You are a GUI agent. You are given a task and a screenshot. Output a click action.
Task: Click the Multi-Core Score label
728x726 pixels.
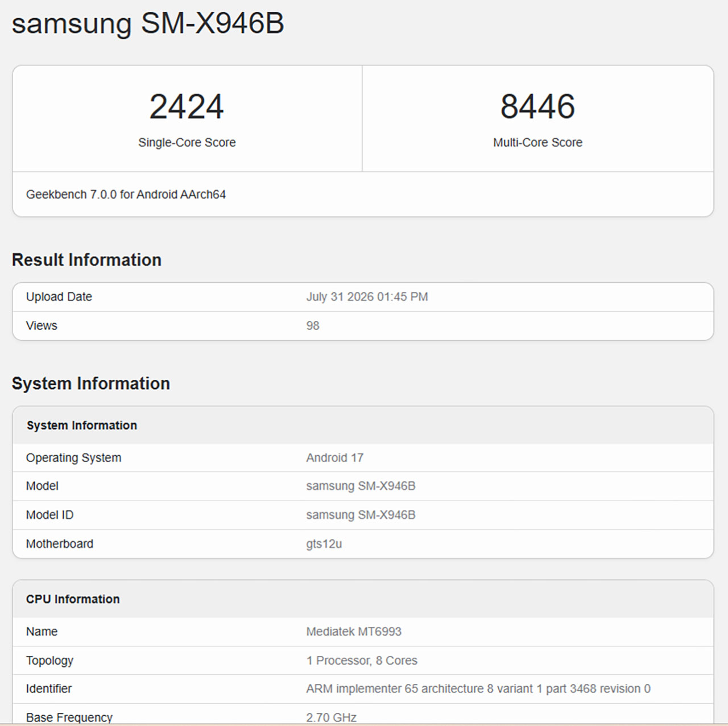tap(537, 142)
